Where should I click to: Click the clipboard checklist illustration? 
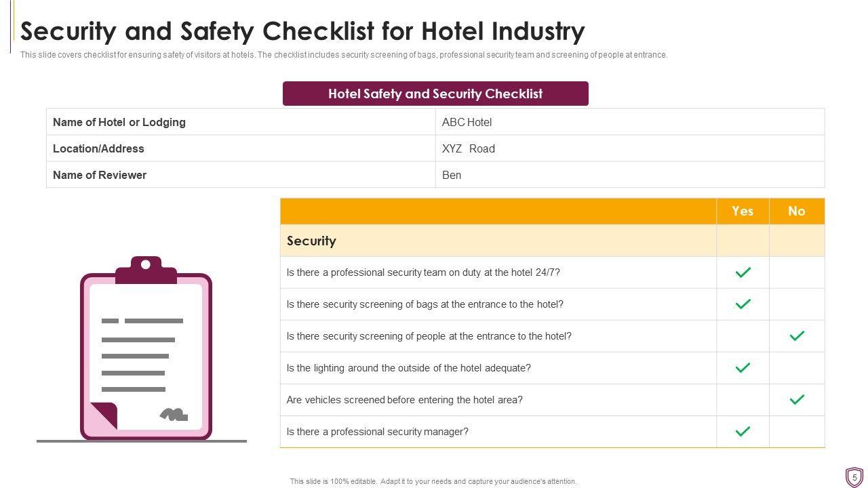point(146,349)
